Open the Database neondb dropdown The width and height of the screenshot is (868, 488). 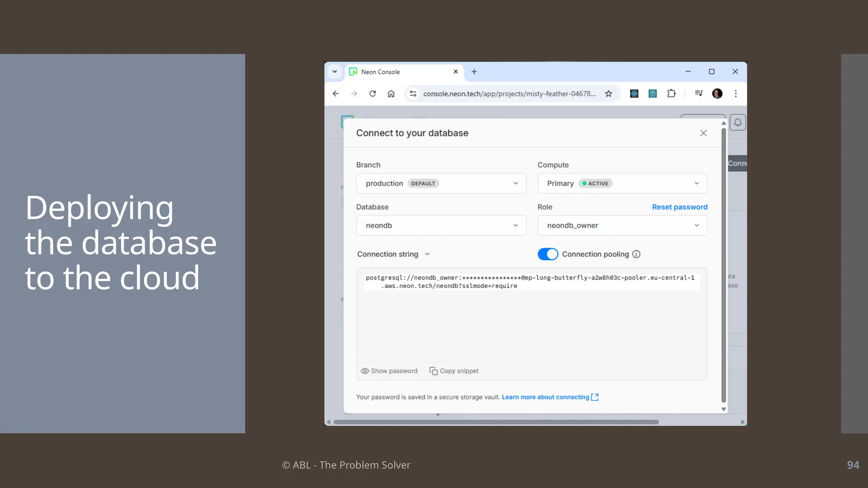click(441, 225)
